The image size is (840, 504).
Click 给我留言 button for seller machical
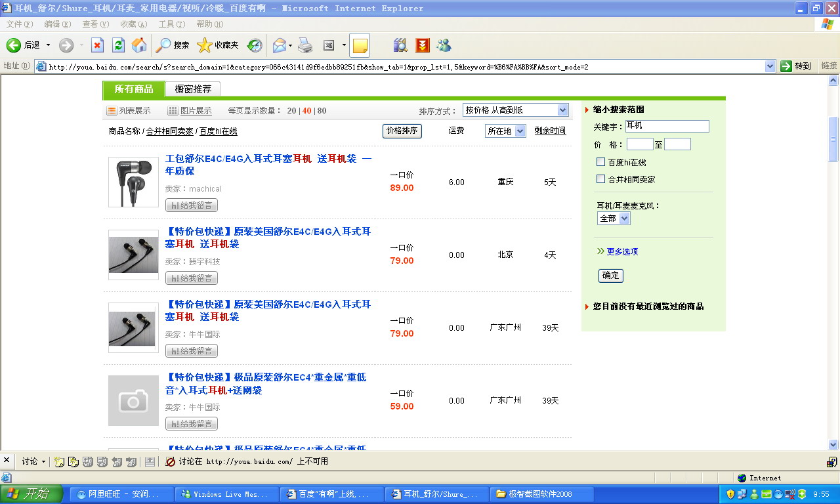pos(192,205)
